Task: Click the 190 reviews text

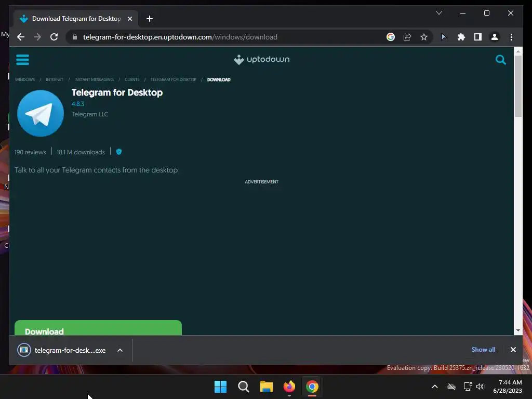Action: point(30,152)
